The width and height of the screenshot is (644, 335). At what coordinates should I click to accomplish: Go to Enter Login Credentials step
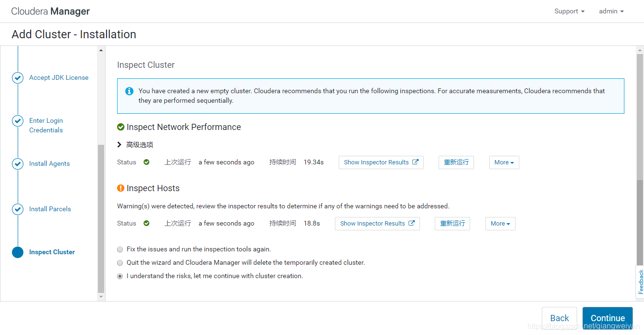coord(46,125)
